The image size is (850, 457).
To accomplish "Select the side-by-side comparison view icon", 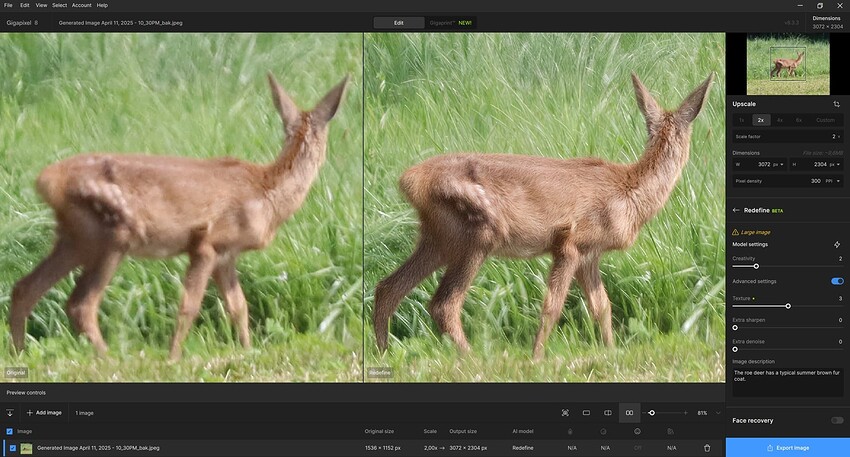I will click(x=629, y=412).
